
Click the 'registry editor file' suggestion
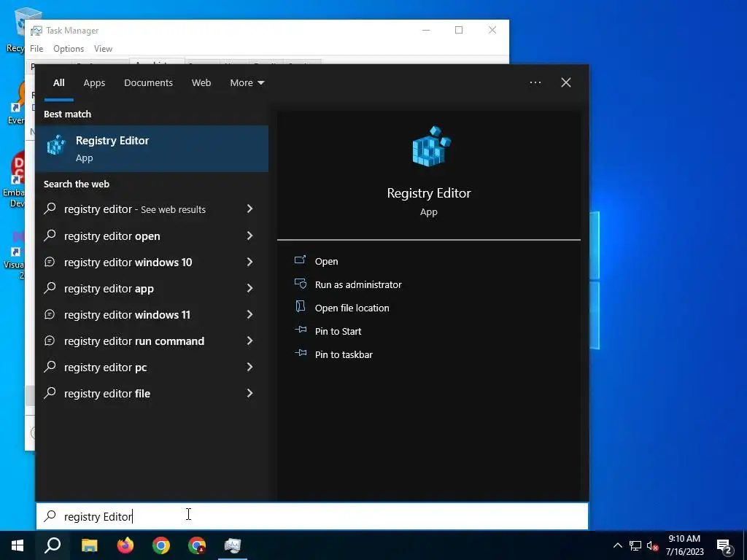point(107,393)
